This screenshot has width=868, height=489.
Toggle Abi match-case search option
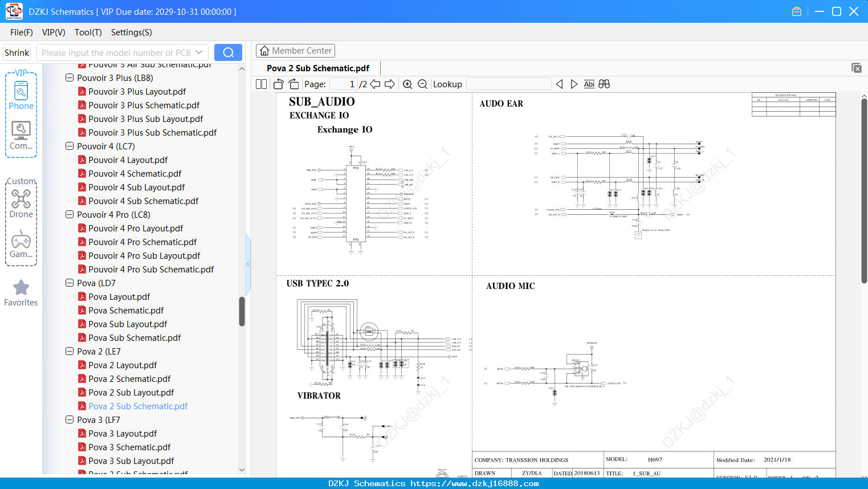click(589, 84)
